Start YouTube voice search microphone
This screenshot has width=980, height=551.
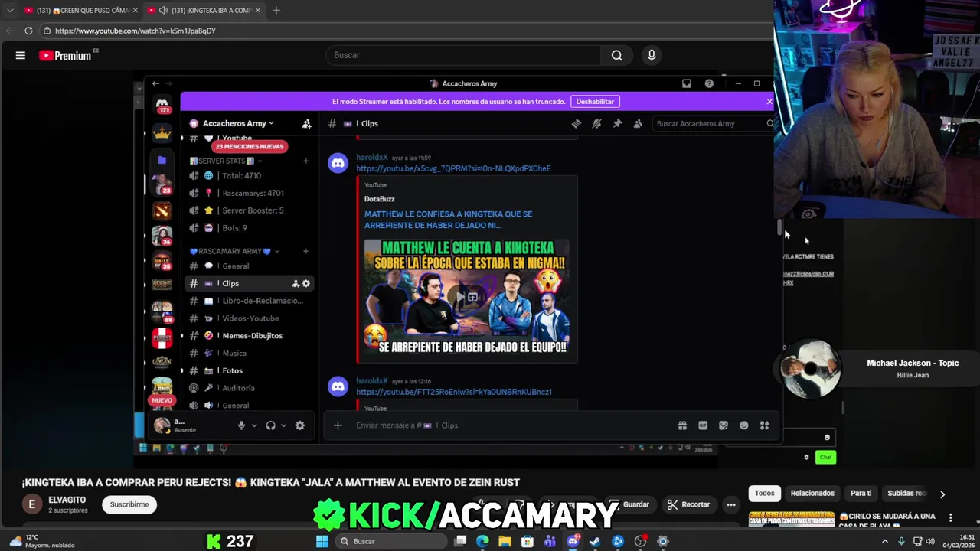point(652,55)
